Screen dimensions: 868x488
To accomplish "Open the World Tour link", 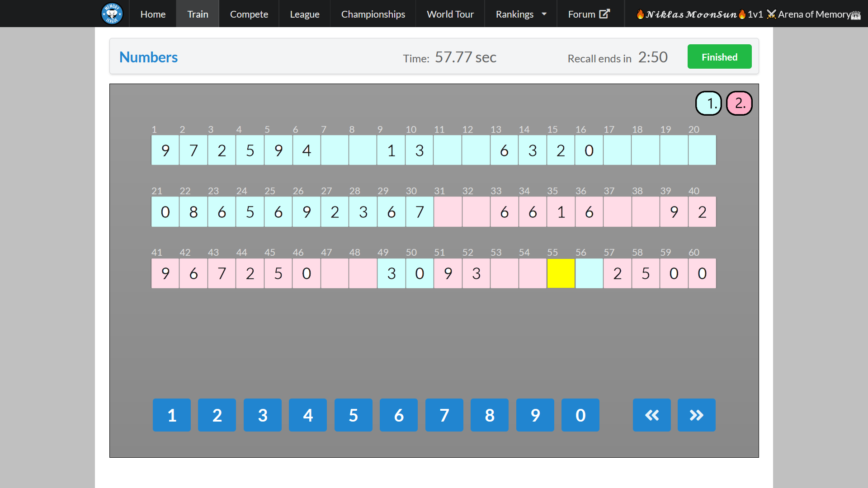I will tap(450, 14).
